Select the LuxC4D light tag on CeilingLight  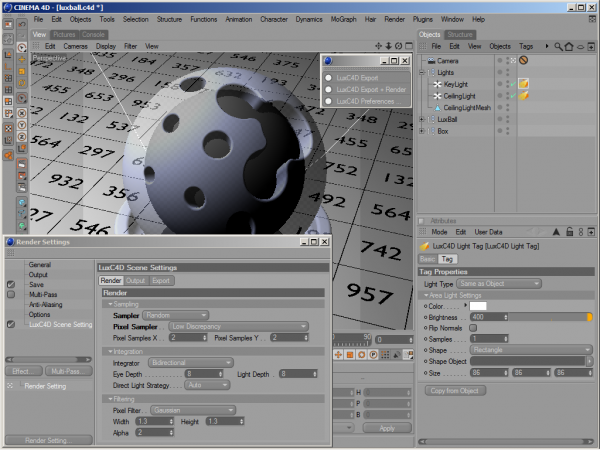(x=522, y=96)
